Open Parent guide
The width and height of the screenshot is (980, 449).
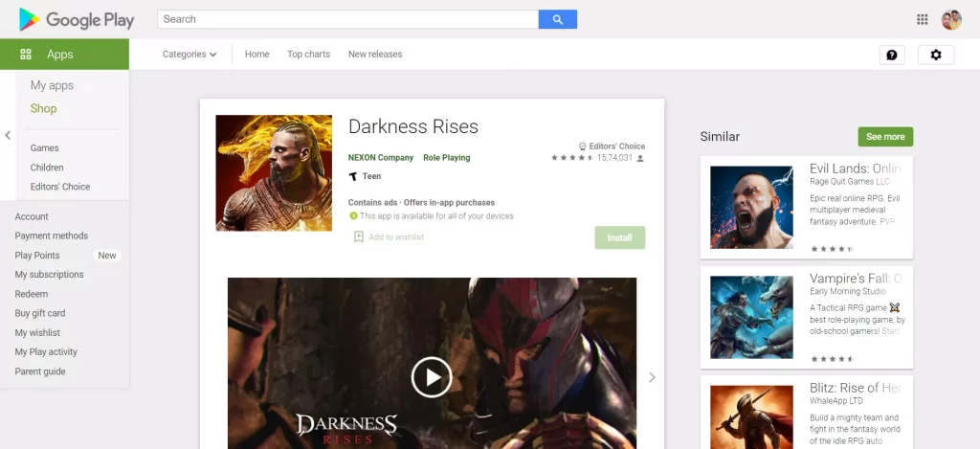click(x=40, y=371)
